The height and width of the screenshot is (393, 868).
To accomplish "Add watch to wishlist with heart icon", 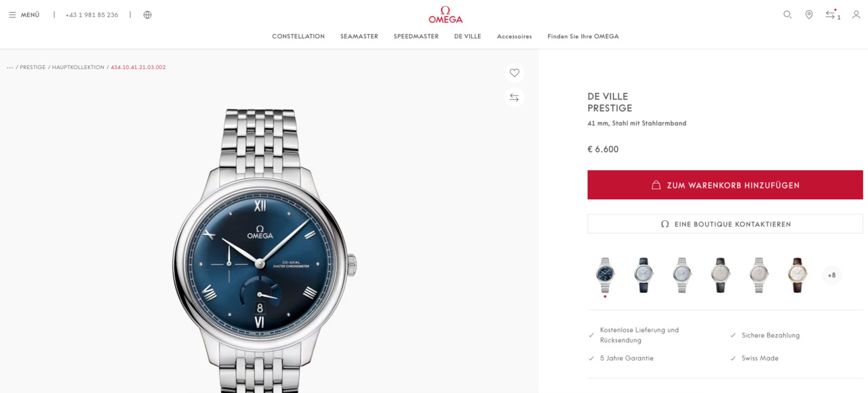I will [x=515, y=73].
